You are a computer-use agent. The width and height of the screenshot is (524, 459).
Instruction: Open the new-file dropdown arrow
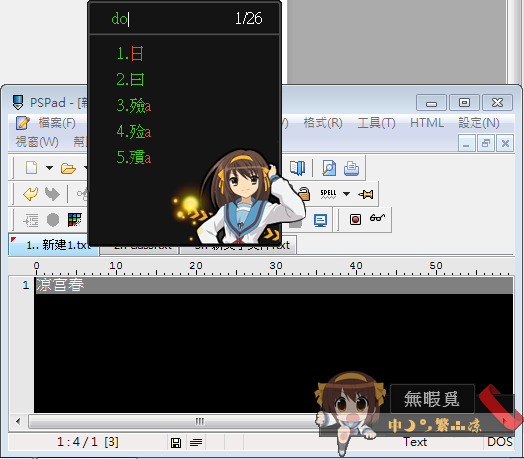[x=49, y=168]
